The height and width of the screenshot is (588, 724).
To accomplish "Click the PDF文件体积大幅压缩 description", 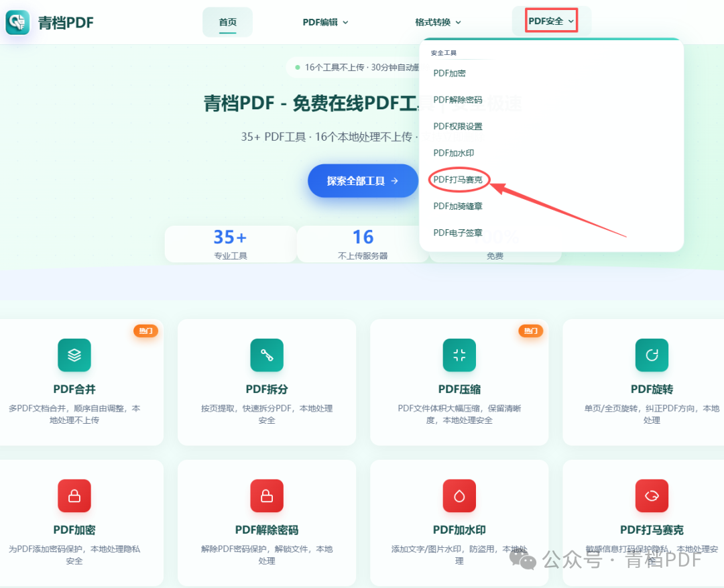I will point(459,414).
